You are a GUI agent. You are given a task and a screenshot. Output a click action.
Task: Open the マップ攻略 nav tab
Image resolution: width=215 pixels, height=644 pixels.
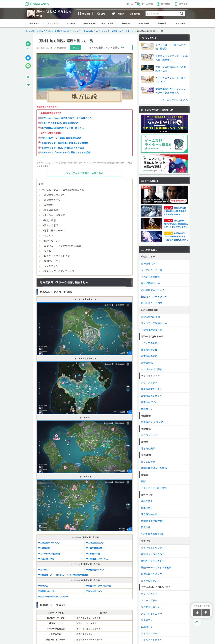144,24
